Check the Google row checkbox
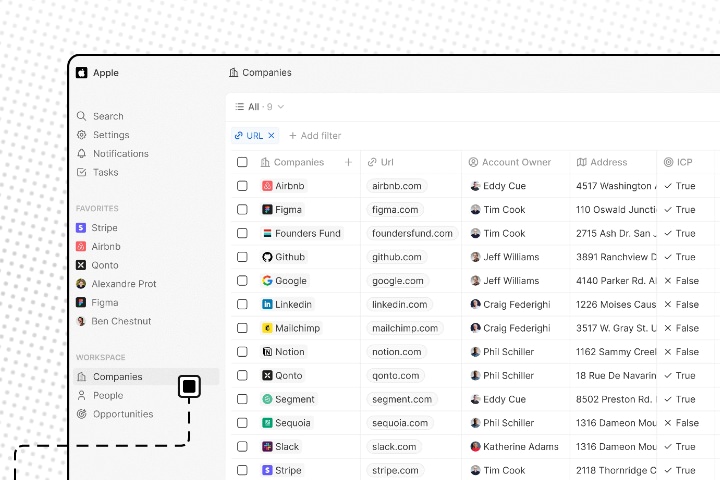Screen dimensions: 720x480 click(242, 281)
